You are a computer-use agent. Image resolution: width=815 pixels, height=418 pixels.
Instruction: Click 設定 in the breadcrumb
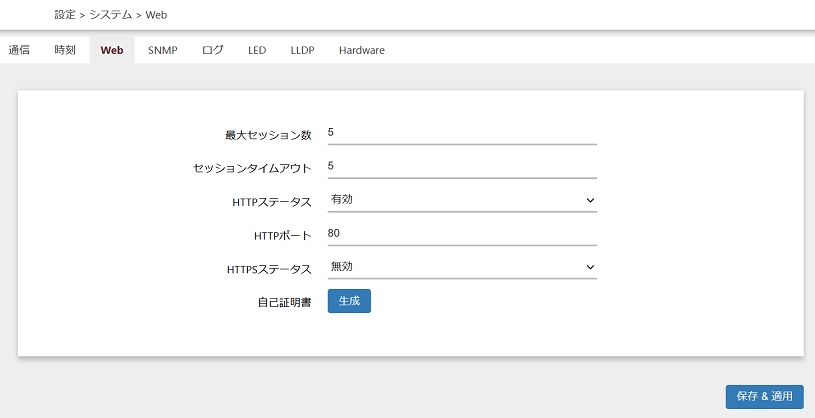(65, 15)
